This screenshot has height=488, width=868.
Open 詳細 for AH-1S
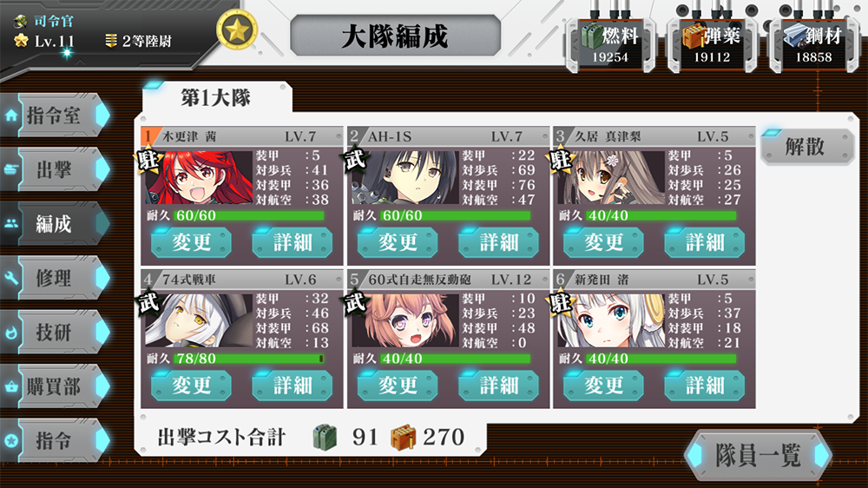tap(499, 242)
